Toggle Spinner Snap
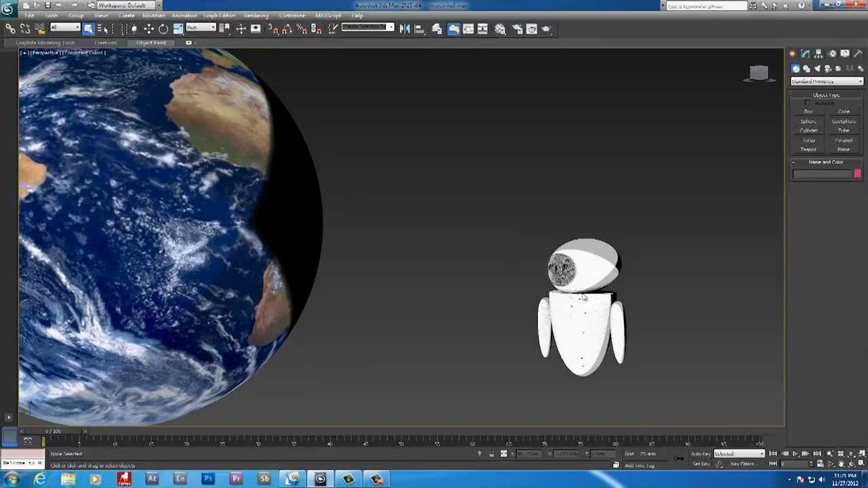This screenshot has height=488, width=868. click(x=316, y=28)
